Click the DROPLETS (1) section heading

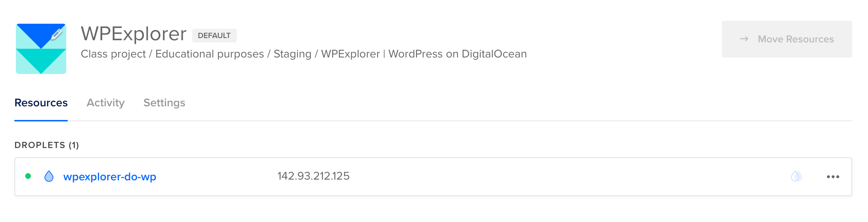click(47, 145)
